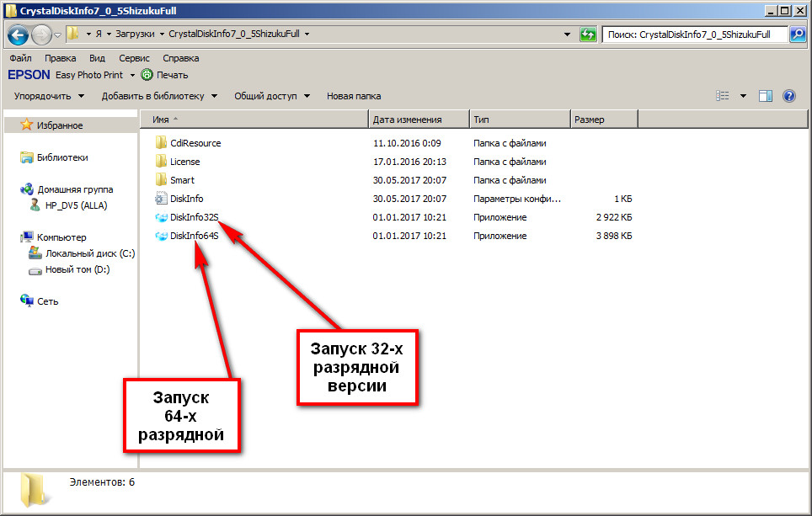Select HP_DV5 (ALLA) user entry

(x=76, y=205)
